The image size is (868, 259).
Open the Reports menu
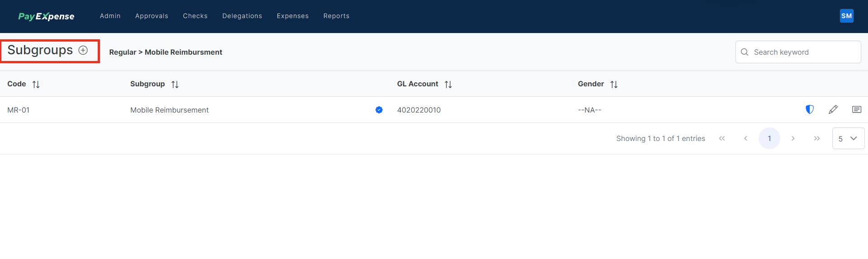pyautogui.click(x=336, y=16)
